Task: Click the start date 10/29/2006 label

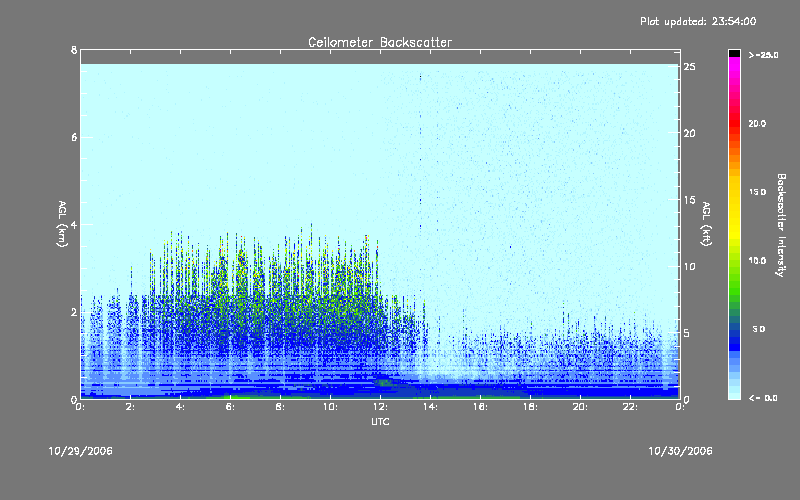Action: click(81, 451)
